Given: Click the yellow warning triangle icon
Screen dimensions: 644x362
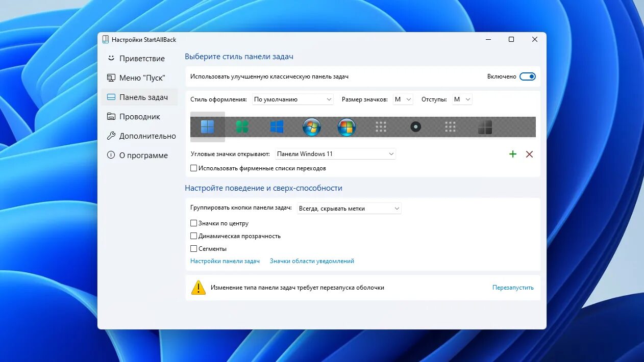Looking at the screenshot, I should point(198,288).
